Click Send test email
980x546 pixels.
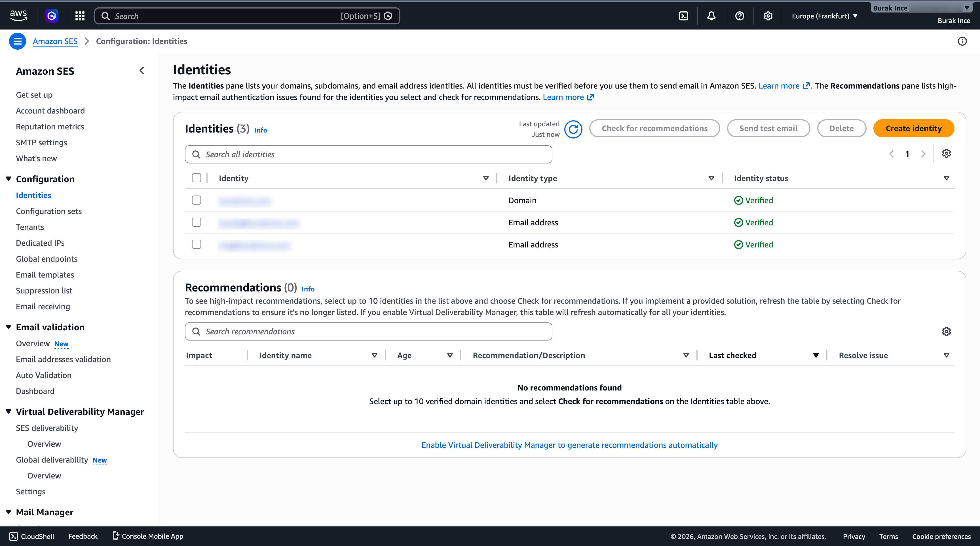coord(768,128)
